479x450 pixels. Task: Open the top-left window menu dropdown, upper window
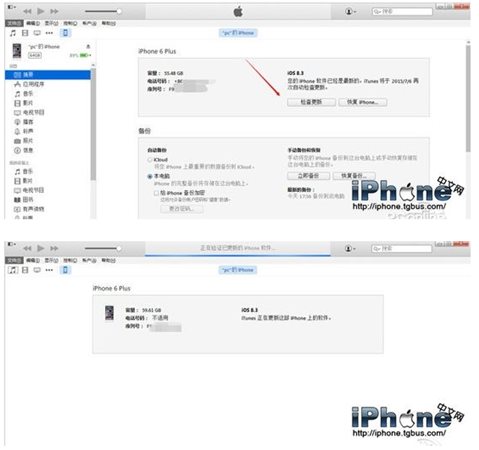[12, 7]
